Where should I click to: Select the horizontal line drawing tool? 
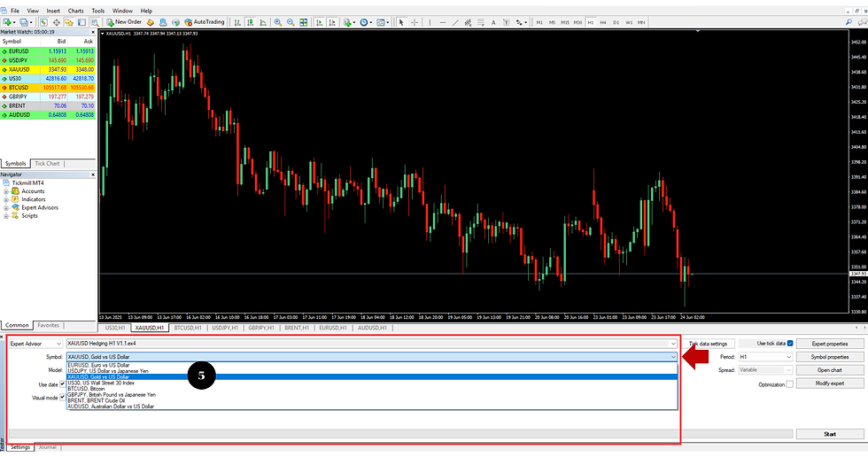[x=442, y=22]
